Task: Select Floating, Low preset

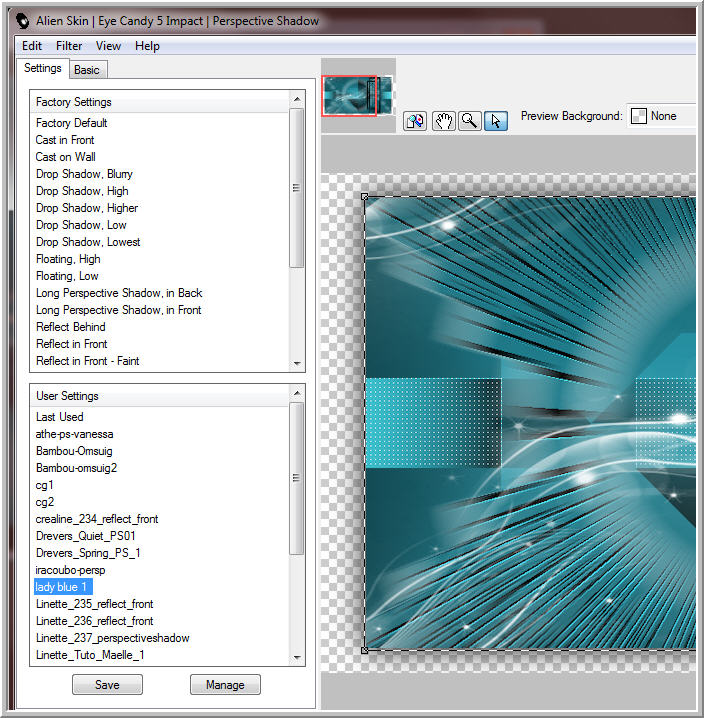Action: coord(67,276)
